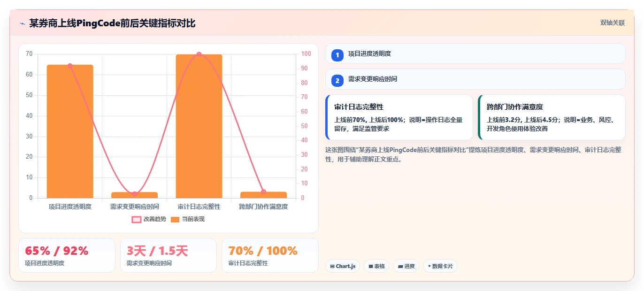Click the lightning icon beside the title
Screen dimensions: 644x291
(22, 23)
